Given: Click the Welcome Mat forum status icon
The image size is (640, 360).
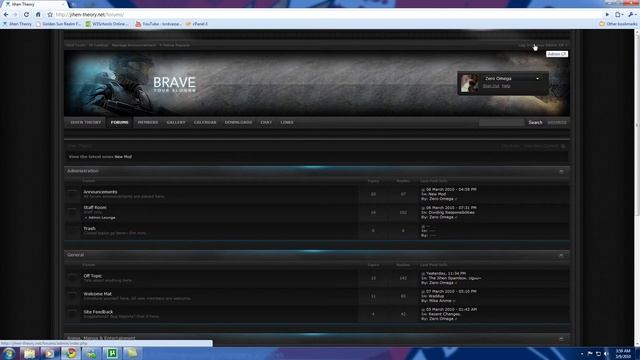Looking at the screenshot, I should [73, 296].
